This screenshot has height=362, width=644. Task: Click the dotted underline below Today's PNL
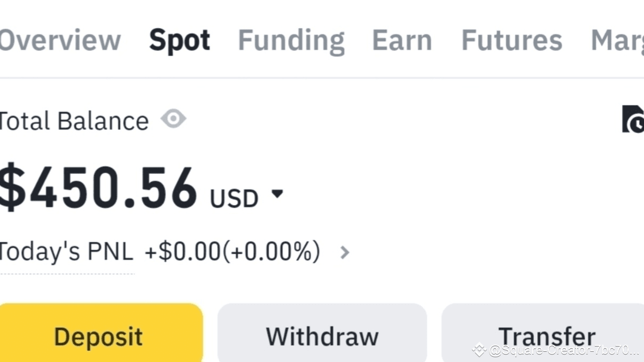pos(67,274)
